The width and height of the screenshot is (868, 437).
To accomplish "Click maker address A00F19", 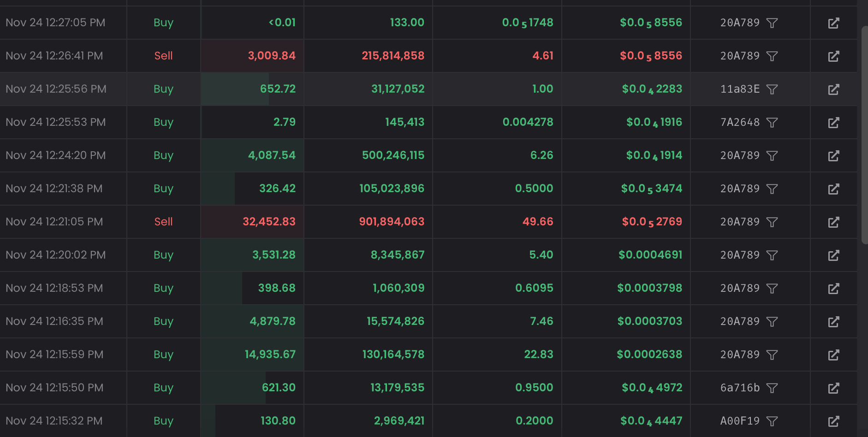I will (x=740, y=421).
